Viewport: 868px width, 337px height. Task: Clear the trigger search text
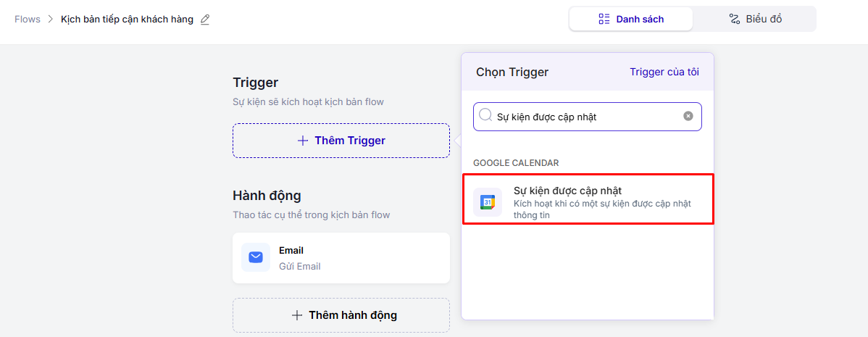688,116
